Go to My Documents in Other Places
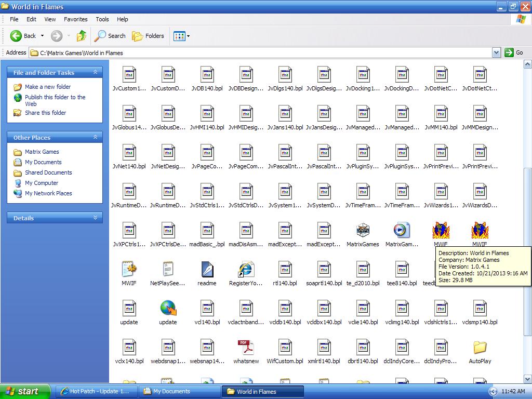The image size is (532, 399). pos(43,162)
